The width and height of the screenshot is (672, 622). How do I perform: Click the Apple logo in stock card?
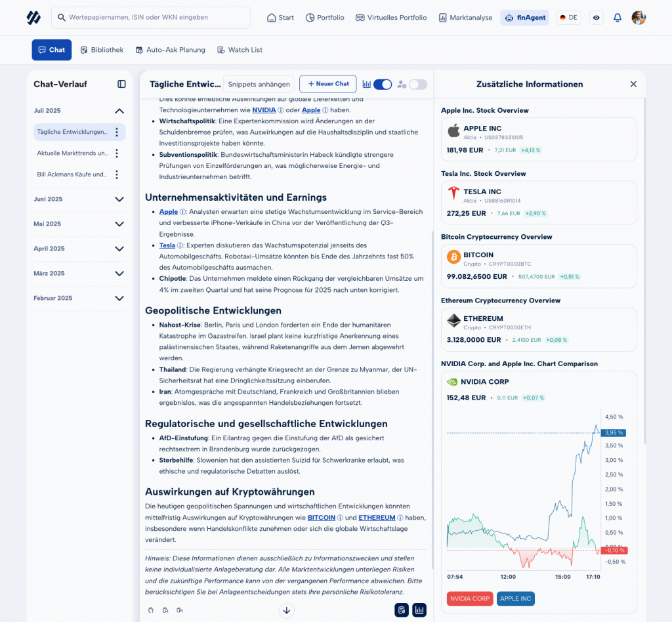[x=454, y=131]
